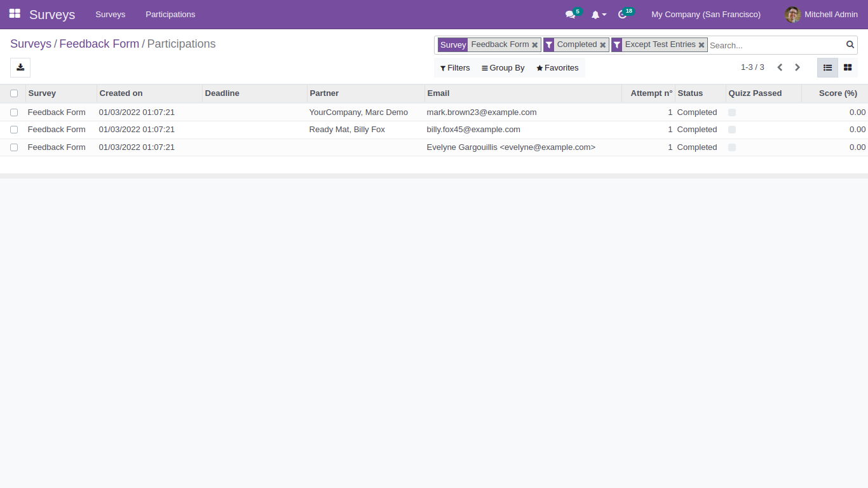The width and height of the screenshot is (868, 488).
Task: Open the Favorites dropdown
Action: [557, 67]
